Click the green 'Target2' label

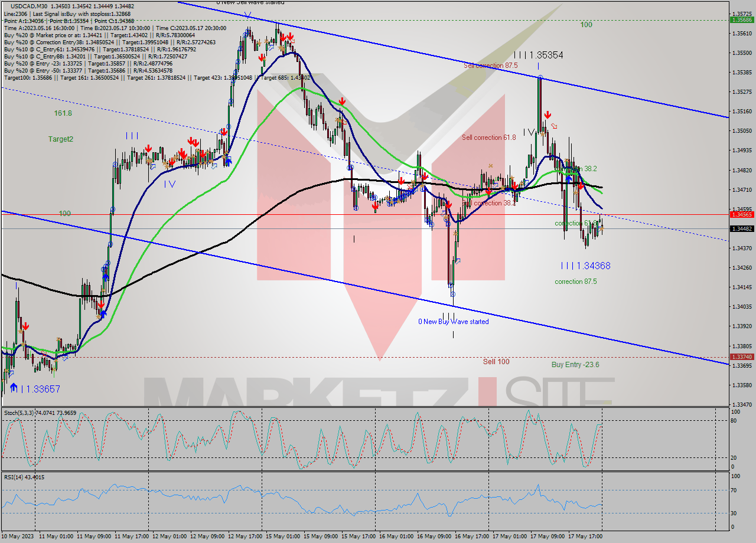pos(61,139)
